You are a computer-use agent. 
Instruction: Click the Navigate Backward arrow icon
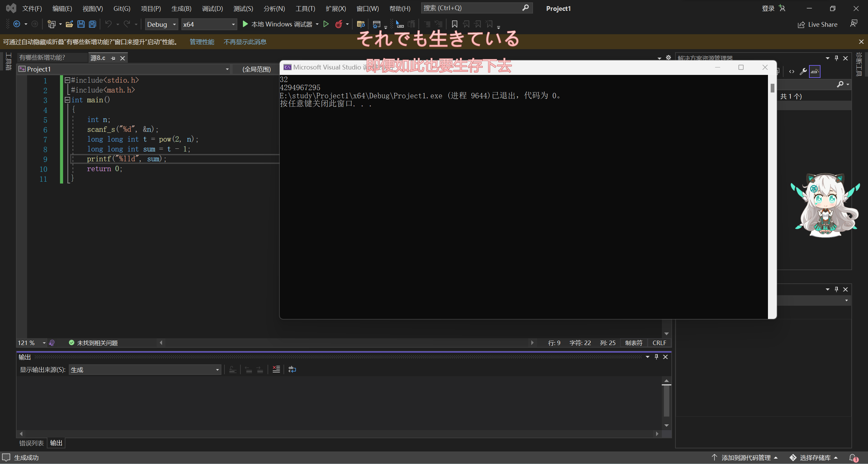pos(17,24)
